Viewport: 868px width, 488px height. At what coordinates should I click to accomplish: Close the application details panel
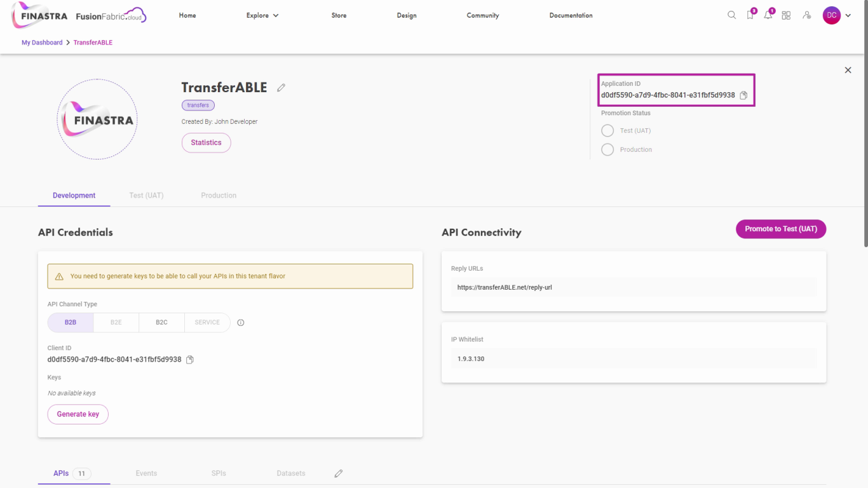tap(848, 70)
